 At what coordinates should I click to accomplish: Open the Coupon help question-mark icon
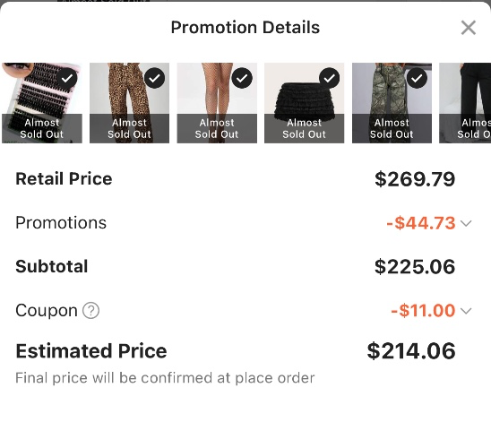[90, 311]
